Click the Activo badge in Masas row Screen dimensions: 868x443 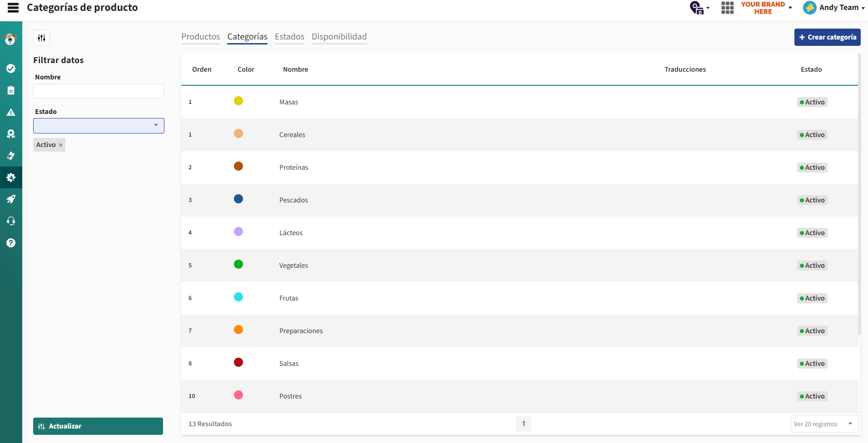812,102
